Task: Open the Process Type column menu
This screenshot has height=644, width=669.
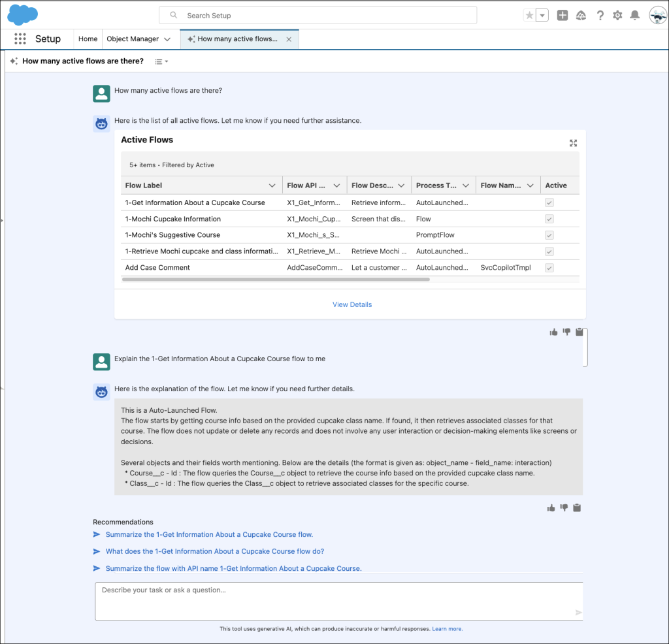Action: coord(466,185)
